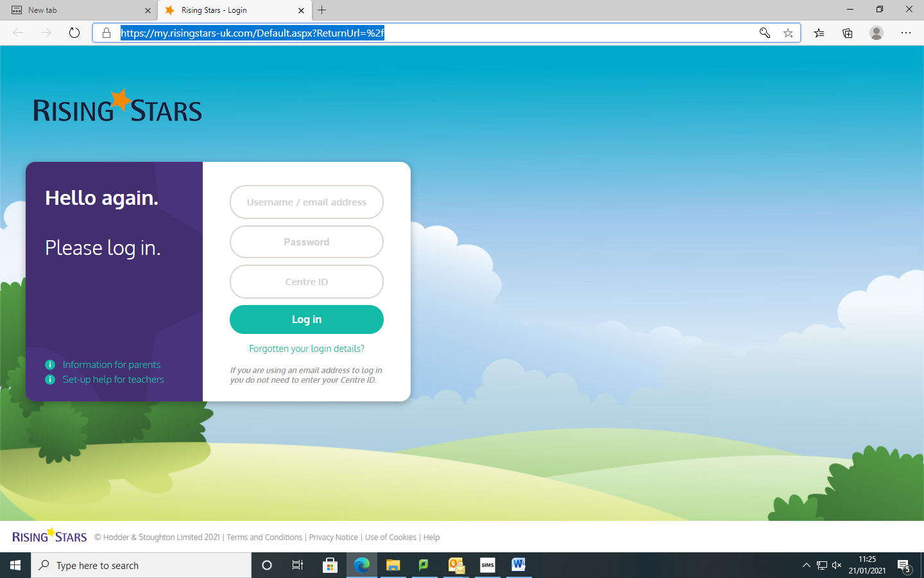The image size is (924, 578).
Task: Focus the Password field
Action: click(307, 241)
